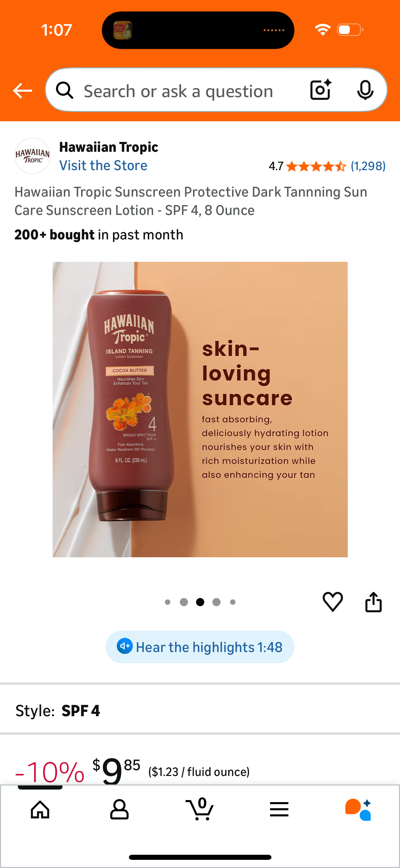Open the hamburger menu icon

point(279,809)
